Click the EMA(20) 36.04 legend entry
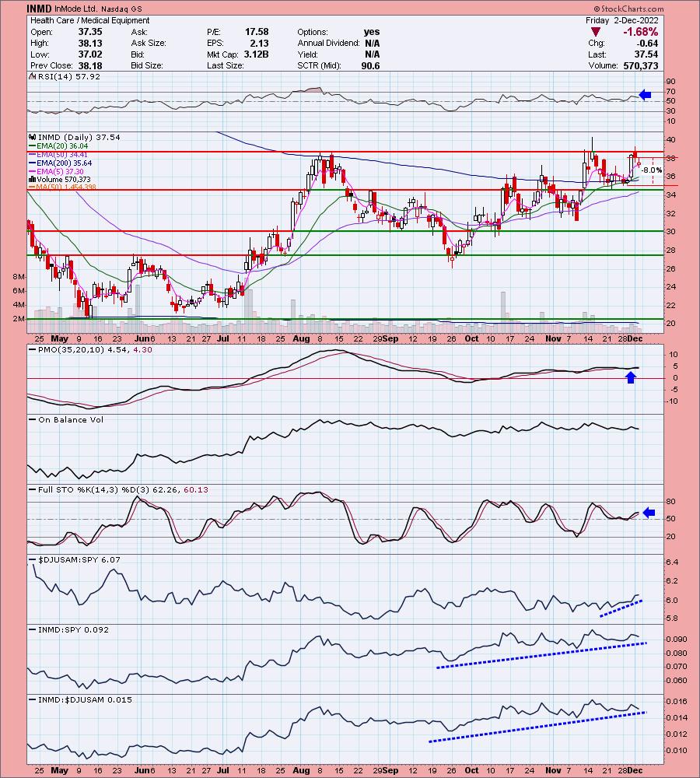Image resolution: width=700 pixels, height=778 pixels. coord(58,146)
